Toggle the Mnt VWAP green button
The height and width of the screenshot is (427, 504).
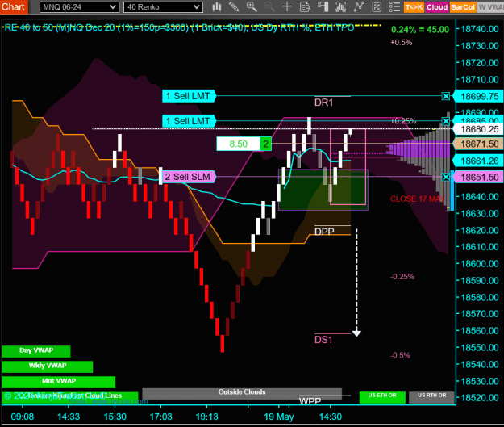pos(59,382)
